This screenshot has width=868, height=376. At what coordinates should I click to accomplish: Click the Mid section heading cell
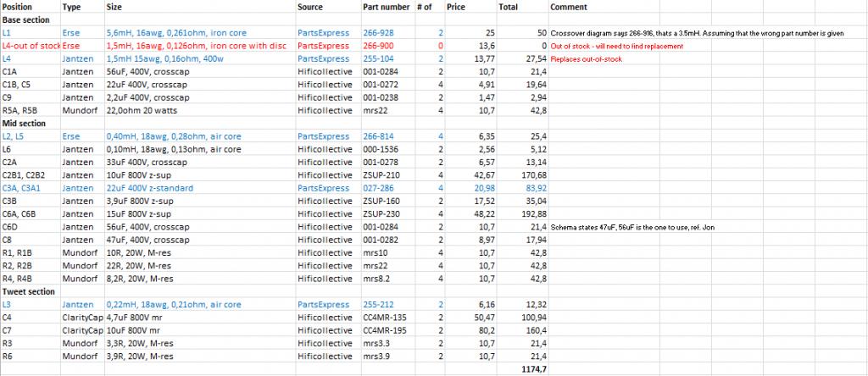pyautogui.click(x=31, y=124)
